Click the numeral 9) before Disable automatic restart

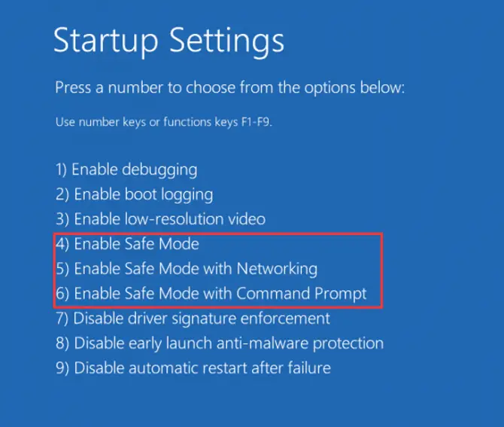coord(62,368)
